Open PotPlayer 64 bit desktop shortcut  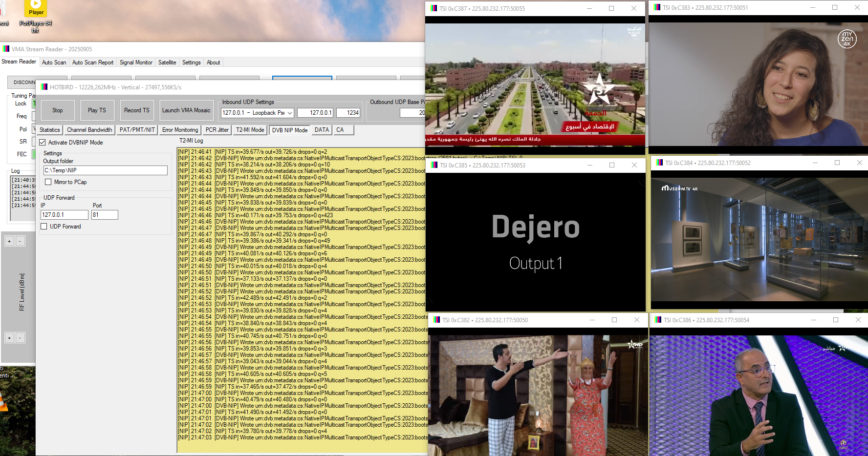[36, 17]
